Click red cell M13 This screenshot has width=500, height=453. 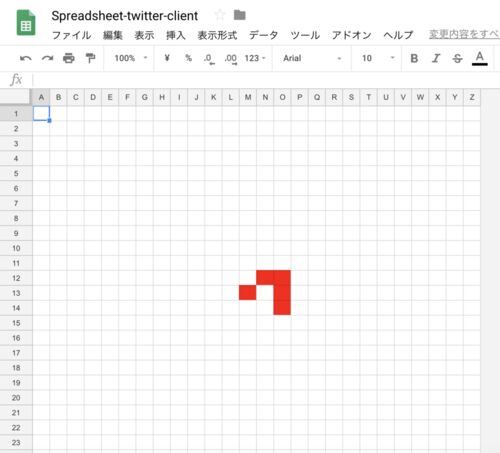click(248, 293)
